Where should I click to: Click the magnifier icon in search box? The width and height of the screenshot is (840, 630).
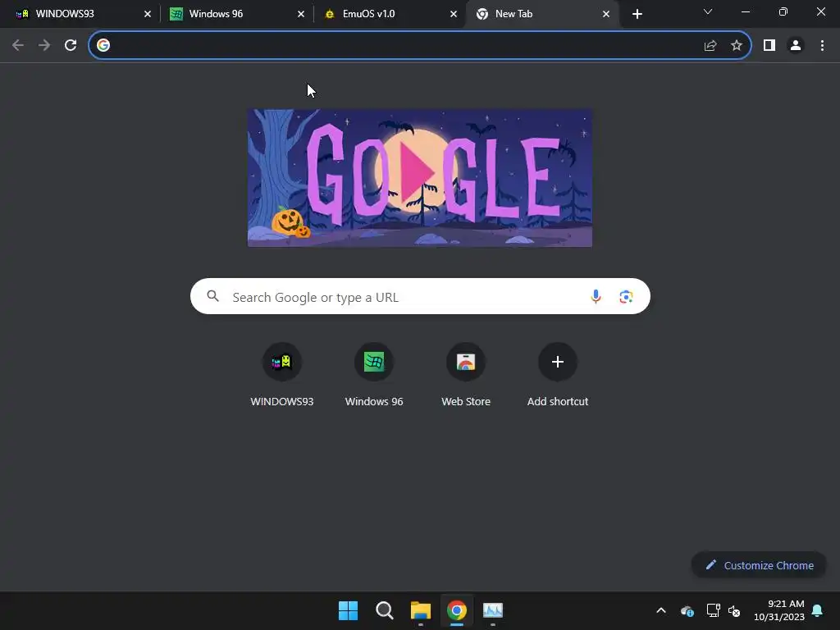point(212,296)
